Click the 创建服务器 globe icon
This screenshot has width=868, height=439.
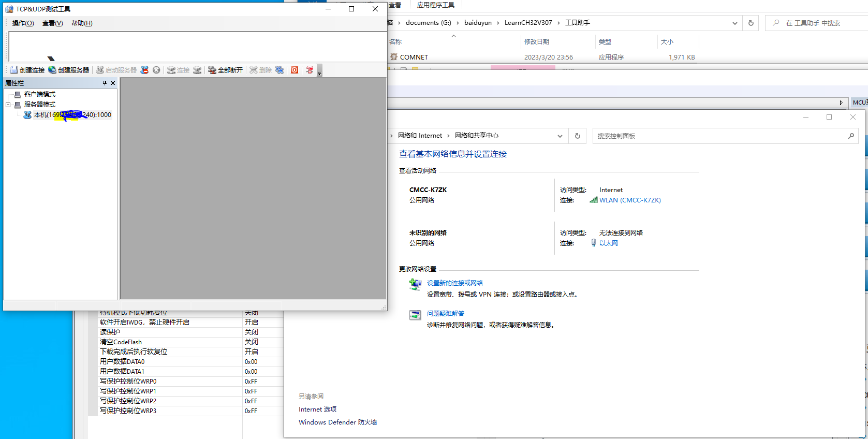[52, 70]
